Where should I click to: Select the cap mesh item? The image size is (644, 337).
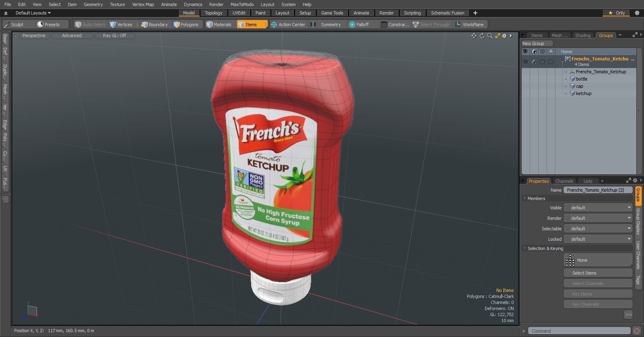click(x=579, y=86)
